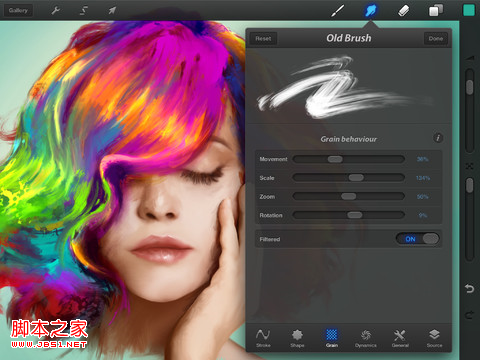Switch to the Dynamics tab
The height and width of the screenshot is (360, 480).
coord(366,338)
